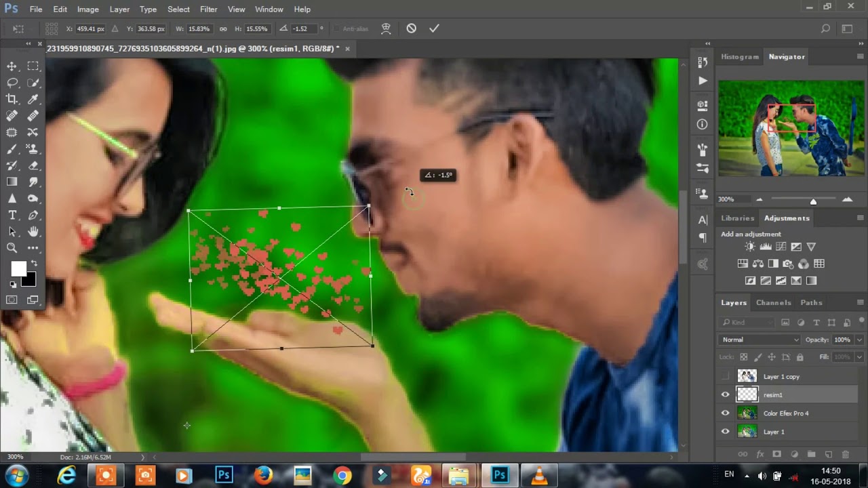Switch to the Histogram tab
The width and height of the screenshot is (868, 488).
coord(740,57)
